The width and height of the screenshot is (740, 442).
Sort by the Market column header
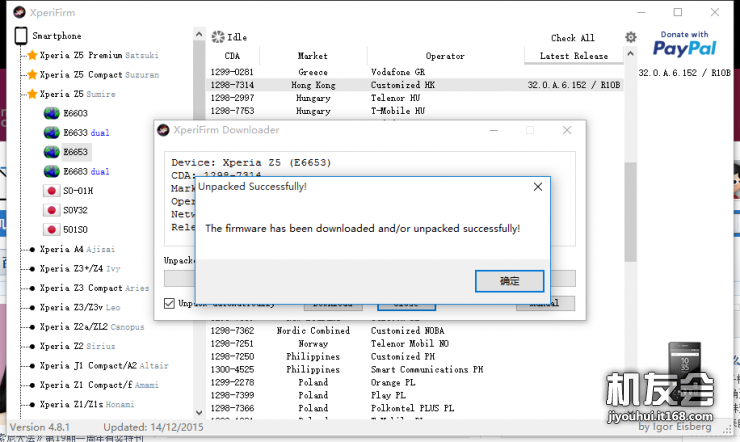coord(312,56)
